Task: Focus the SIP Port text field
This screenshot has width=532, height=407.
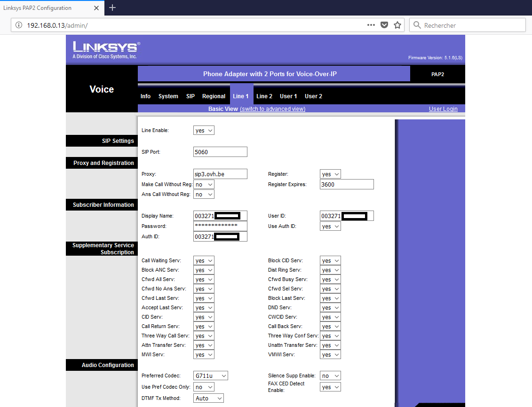Action: [x=220, y=152]
